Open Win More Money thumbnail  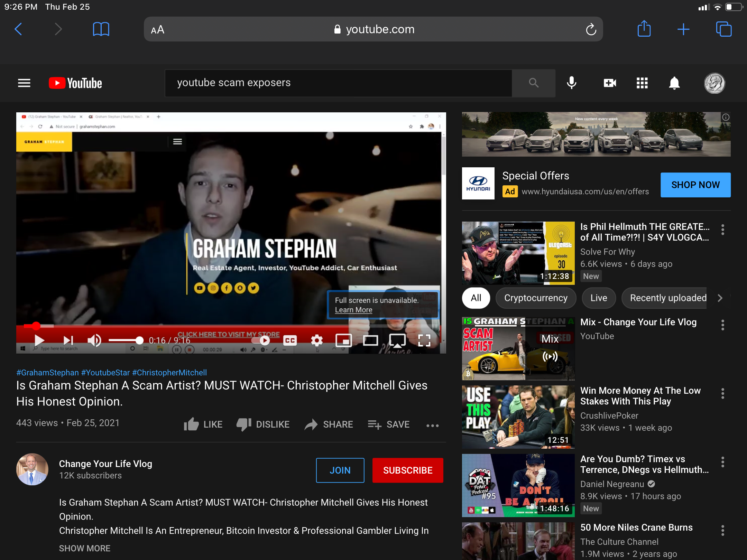click(x=518, y=417)
